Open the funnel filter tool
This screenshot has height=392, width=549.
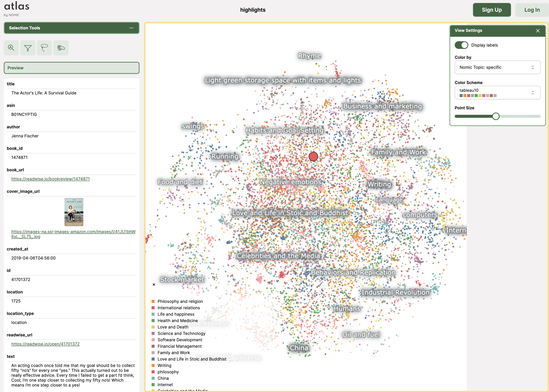(28, 48)
